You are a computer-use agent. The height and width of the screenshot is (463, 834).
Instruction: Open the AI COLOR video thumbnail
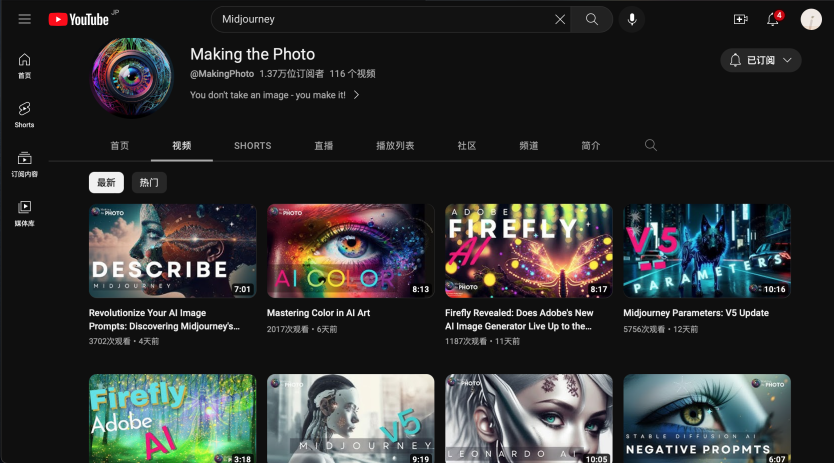(351, 251)
